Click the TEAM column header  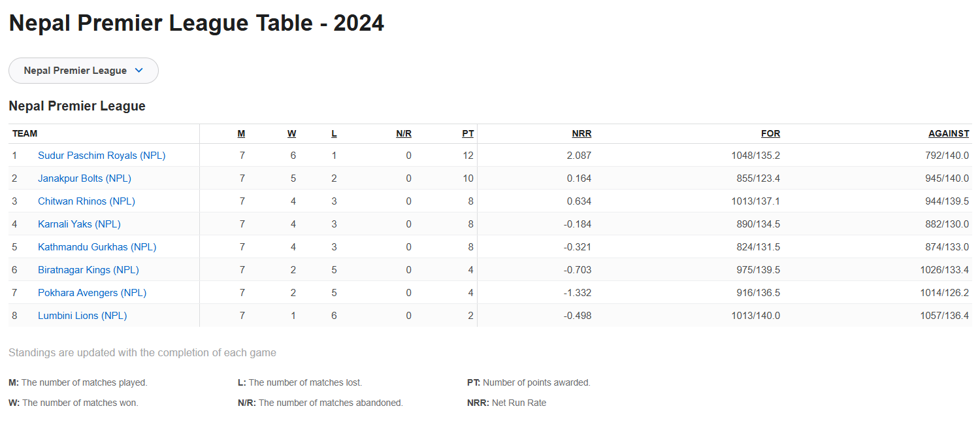click(x=25, y=134)
